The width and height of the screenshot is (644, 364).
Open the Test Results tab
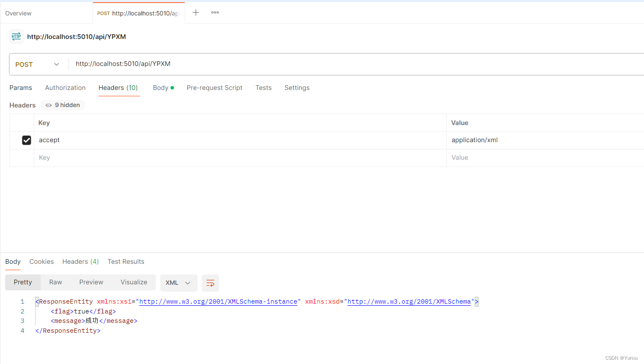[126, 262]
